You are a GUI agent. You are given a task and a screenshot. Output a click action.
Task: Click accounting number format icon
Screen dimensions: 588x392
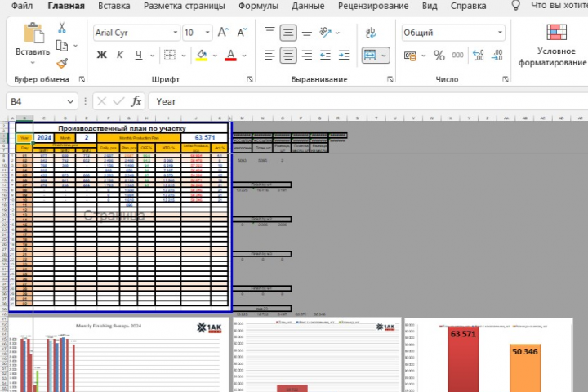(x=410, y=56)
